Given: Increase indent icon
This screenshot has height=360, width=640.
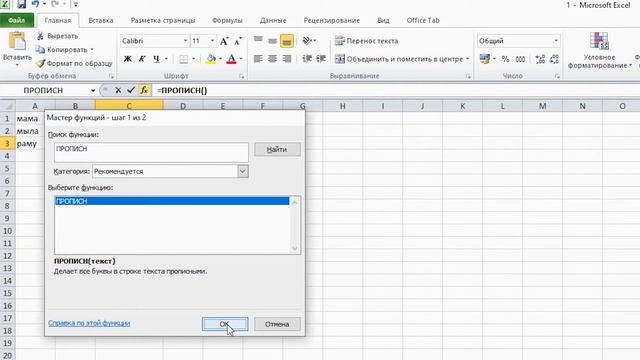Looking at the screenshot, I should pos(321,59).
